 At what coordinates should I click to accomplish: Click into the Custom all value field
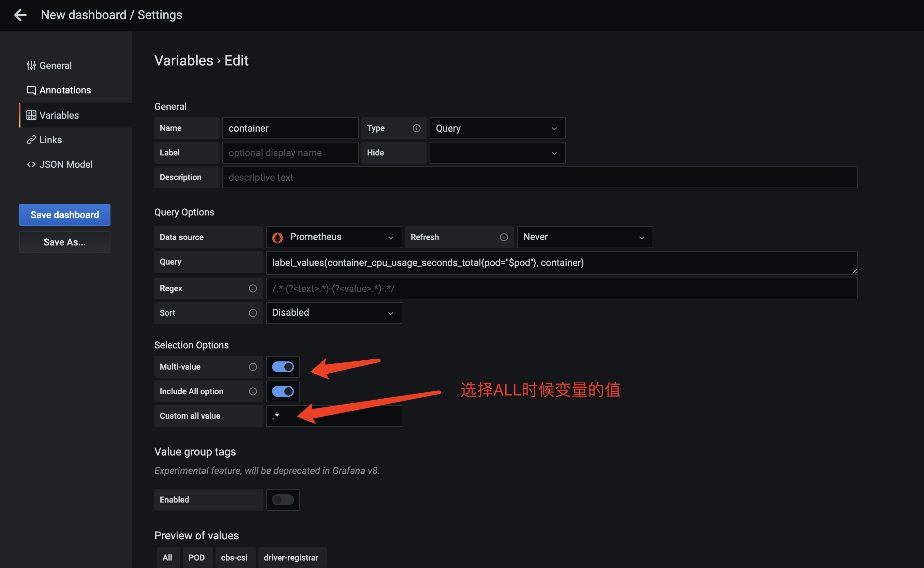pos(333,416)
